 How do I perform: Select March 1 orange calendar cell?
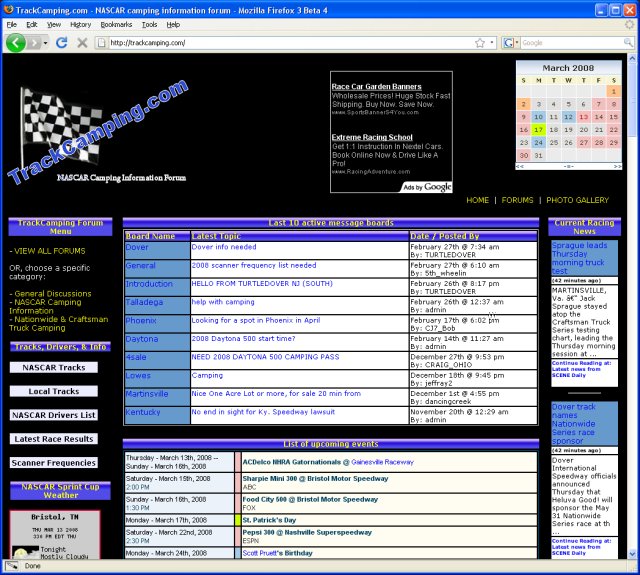tap(613, 91)
